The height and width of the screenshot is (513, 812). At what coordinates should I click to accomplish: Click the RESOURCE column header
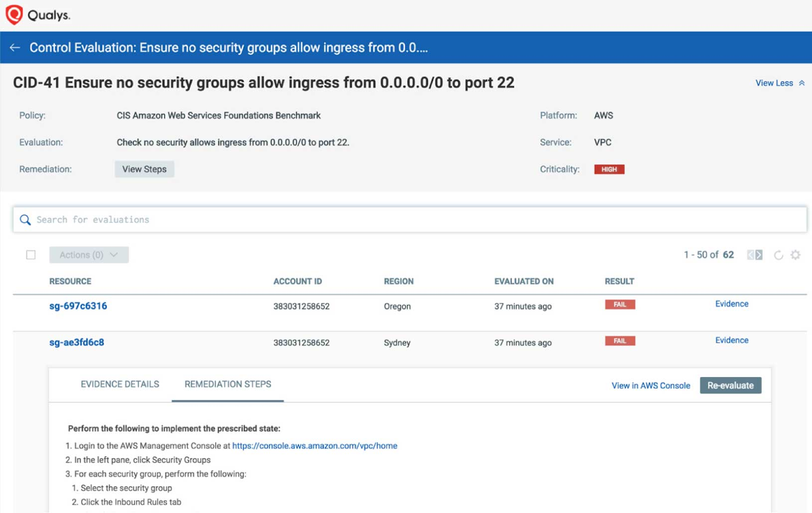coord(71,282)
